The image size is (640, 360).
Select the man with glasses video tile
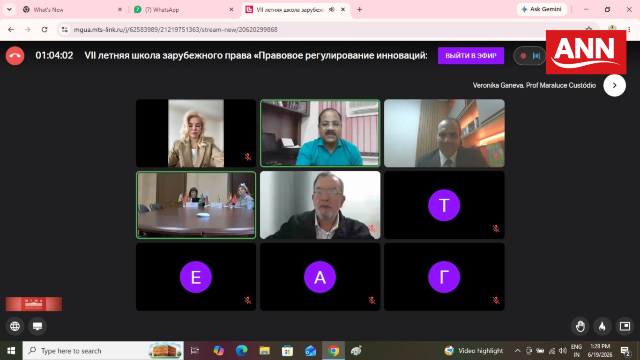[320, 205]
